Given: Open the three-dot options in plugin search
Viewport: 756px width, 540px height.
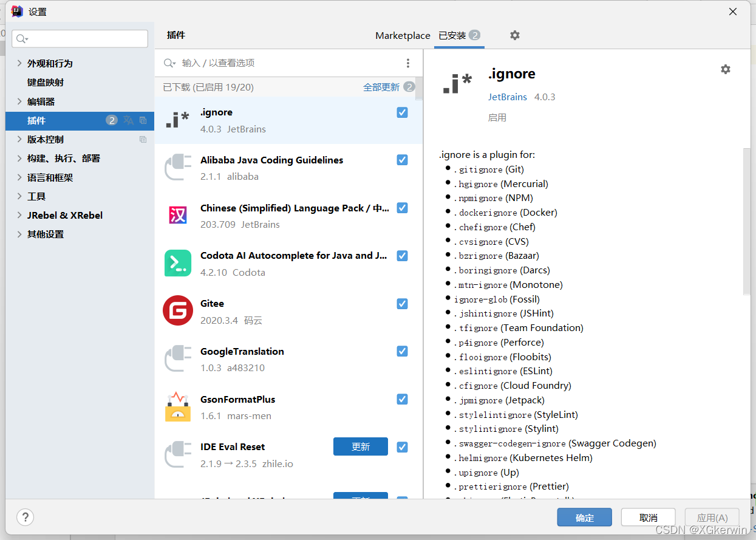Looking at the screenshot, I should pos(407,63).
